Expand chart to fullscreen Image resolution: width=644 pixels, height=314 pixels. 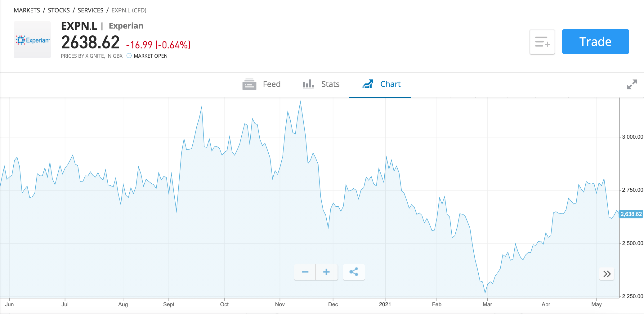632,84
